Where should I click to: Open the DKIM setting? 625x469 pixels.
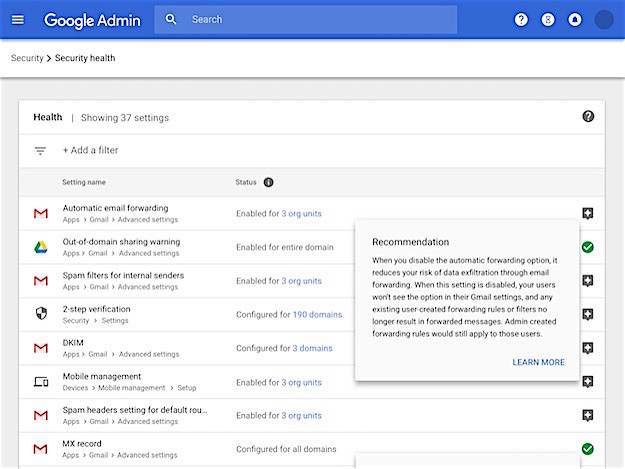coord(73,343)
